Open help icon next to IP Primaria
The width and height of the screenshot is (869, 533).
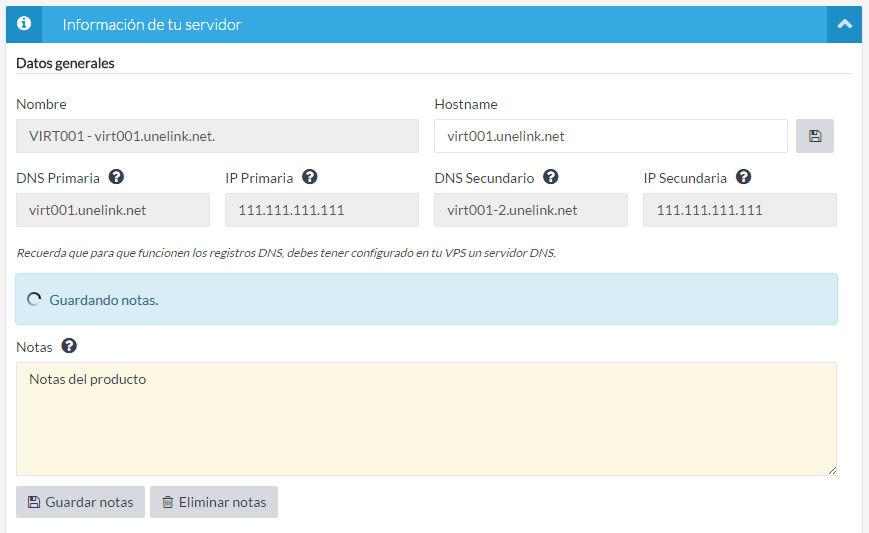point(309,177)
